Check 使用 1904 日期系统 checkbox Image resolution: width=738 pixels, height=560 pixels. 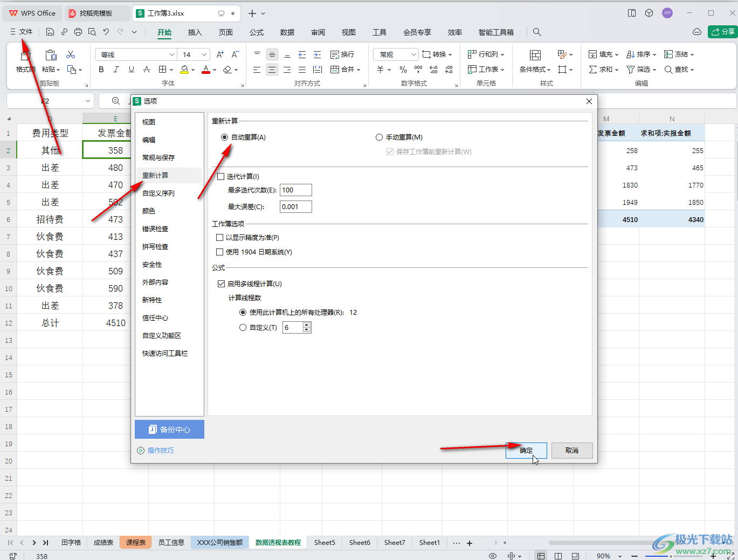(x=219, y=252)
